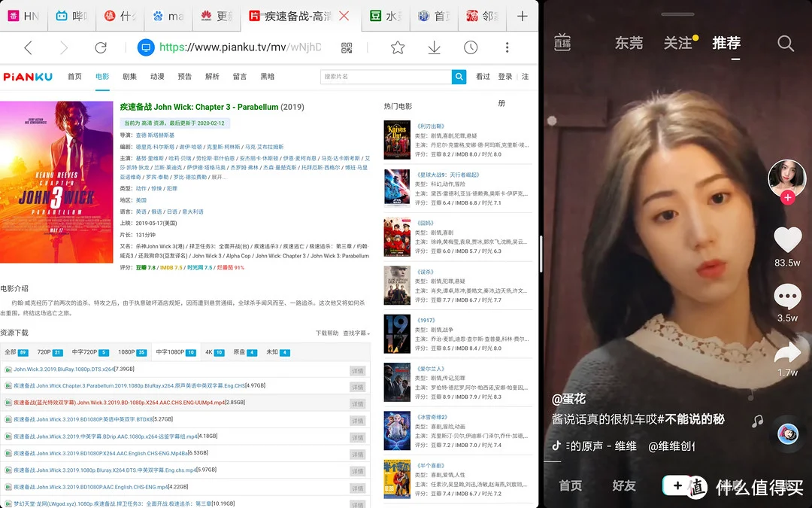Switch to the first browser tab labeled HN
The height and width of the screenshot is (508, 812).
pyautogui.click(x=24, y=16)
